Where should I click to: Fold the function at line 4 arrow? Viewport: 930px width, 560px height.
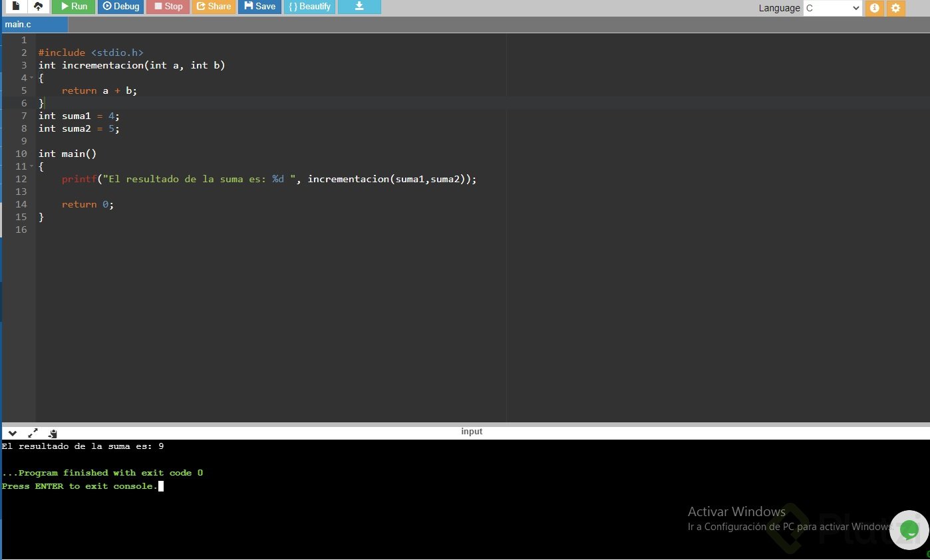tap(31, 78)
